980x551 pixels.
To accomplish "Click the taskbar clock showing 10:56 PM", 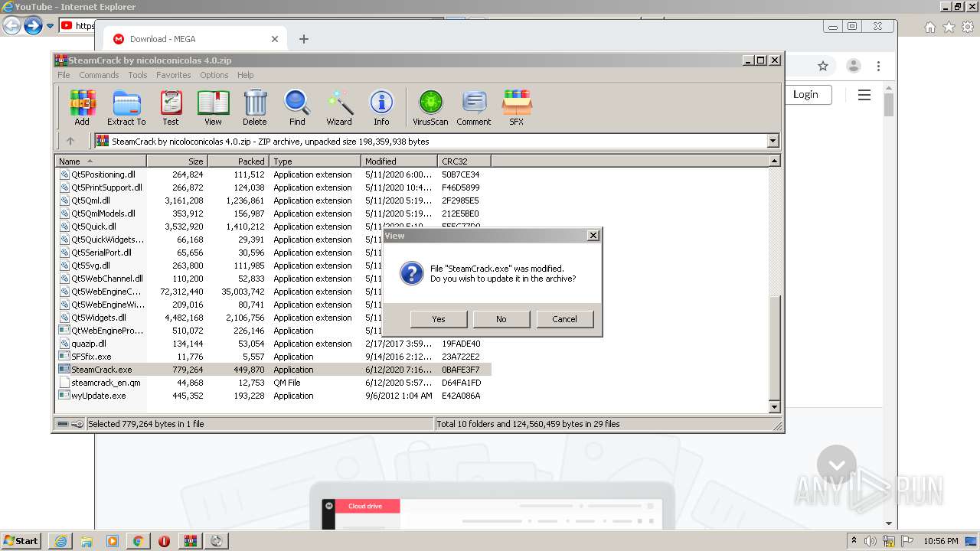I will [x=940, y=541].
